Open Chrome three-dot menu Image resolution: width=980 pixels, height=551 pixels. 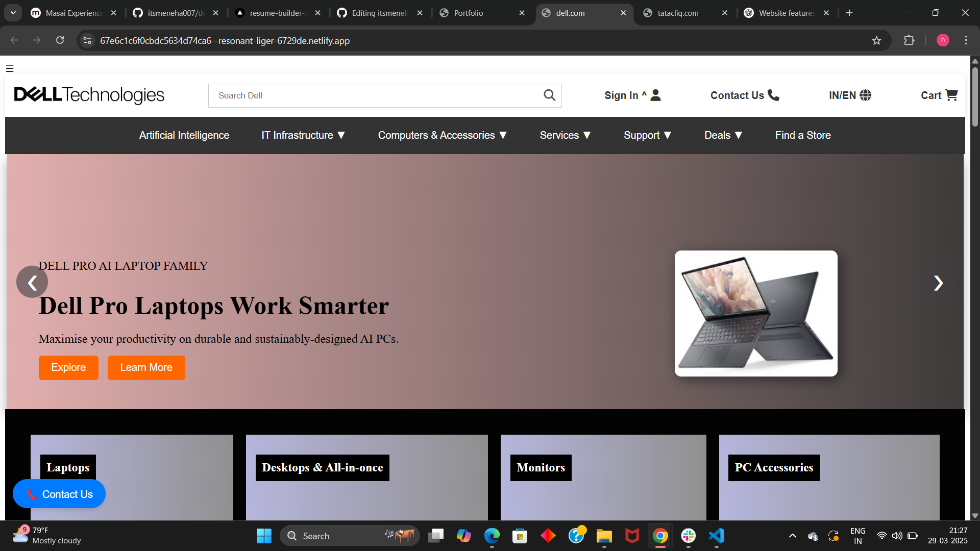coord(966,40)
